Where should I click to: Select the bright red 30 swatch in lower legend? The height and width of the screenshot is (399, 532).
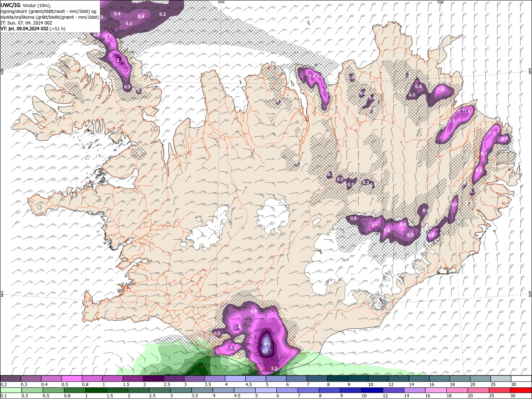(520, 390)
